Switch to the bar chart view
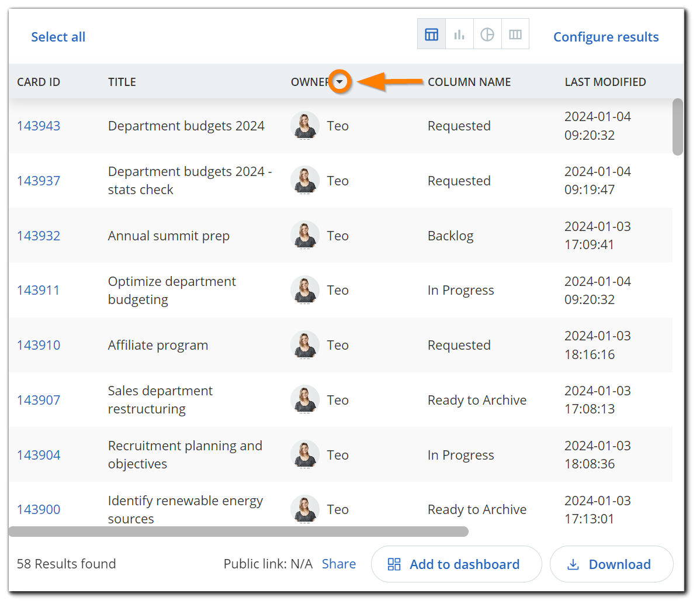Image resolution: width=700 pixels, height=607 pixels. tap(459, 33)
